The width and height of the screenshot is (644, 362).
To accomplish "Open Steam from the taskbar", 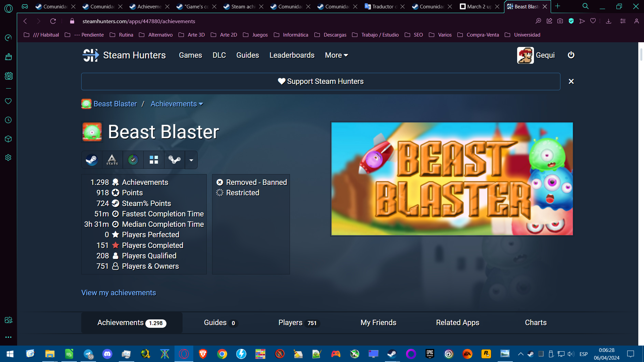I will [x=392, y=354].
